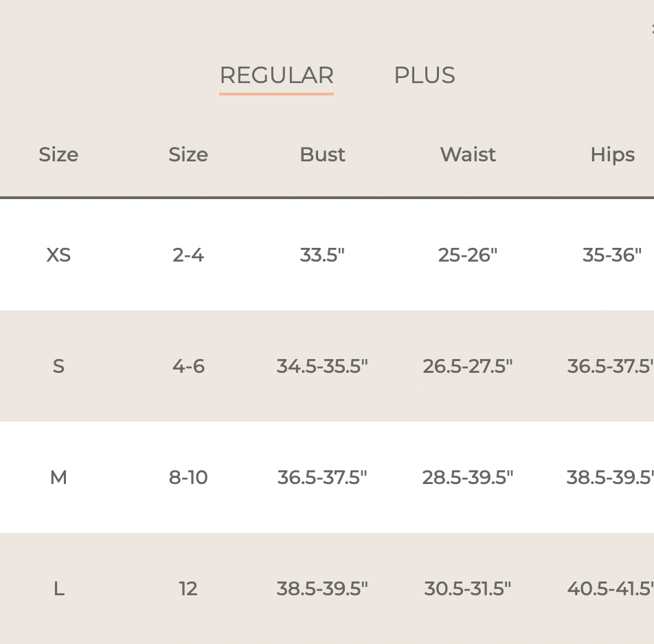
Task: Close the size chart popup
Action: [651, 28]
